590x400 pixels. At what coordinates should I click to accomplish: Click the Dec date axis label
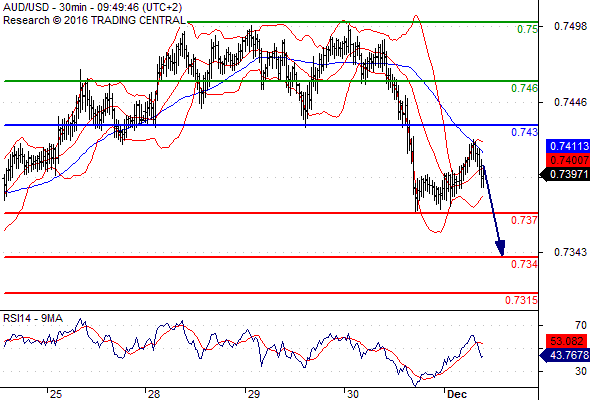(x=457, y=394)
